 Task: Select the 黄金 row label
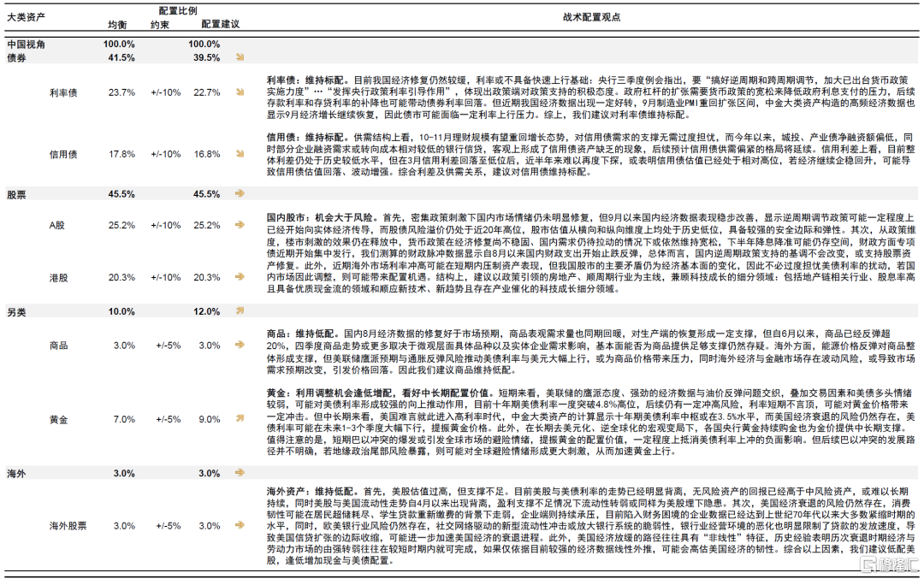click(x=58, y=419)
